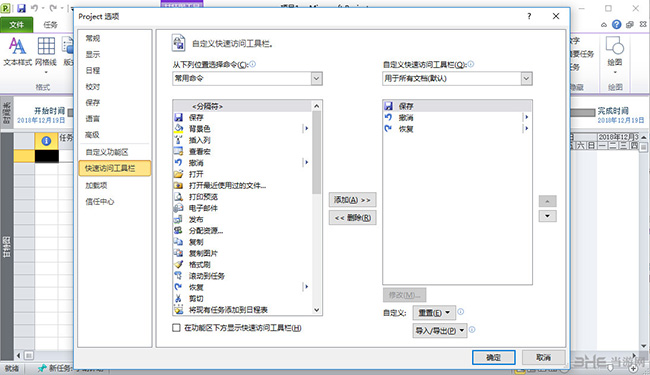Click the Save icon in command list

(179, 118)
